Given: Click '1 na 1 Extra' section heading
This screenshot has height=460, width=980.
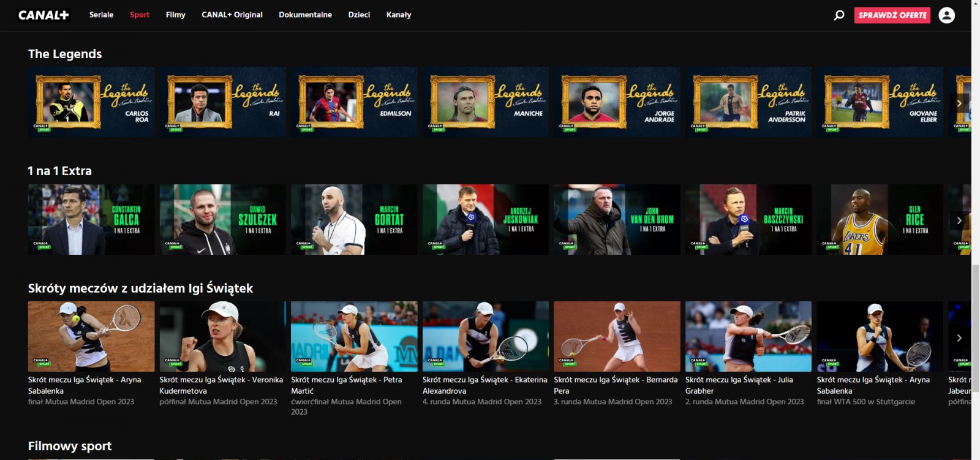Looking at the screenshot, I should coord(60,171).
